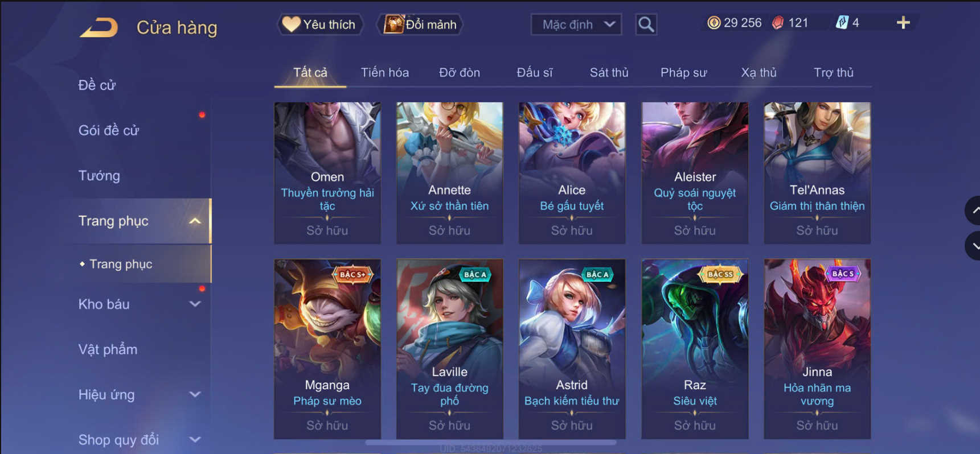Click the golden back arrow icon

point(99,27)
